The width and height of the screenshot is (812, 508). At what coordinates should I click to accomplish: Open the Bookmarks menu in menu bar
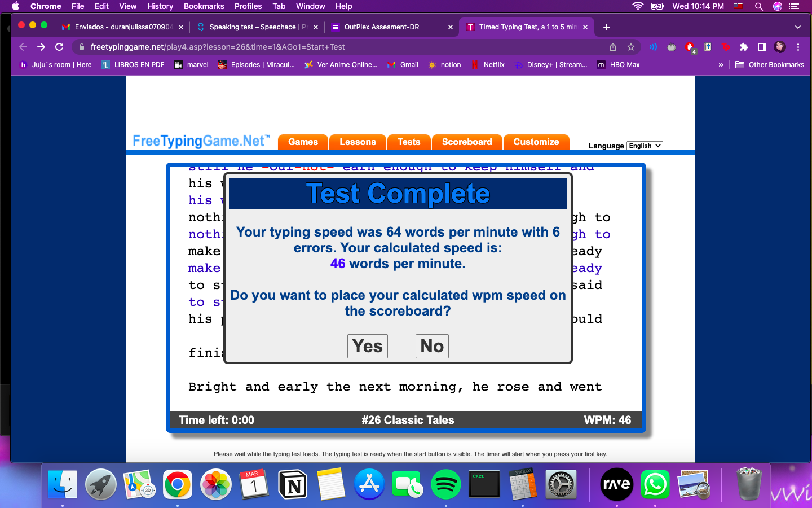point(204,6)
